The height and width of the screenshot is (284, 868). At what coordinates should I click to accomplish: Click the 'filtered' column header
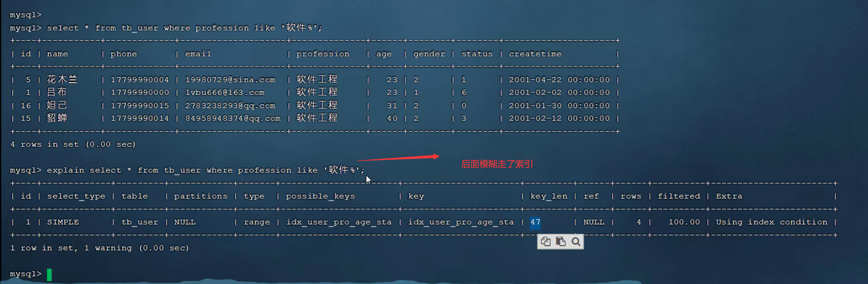pyautogui.click(x=679, y=196)
